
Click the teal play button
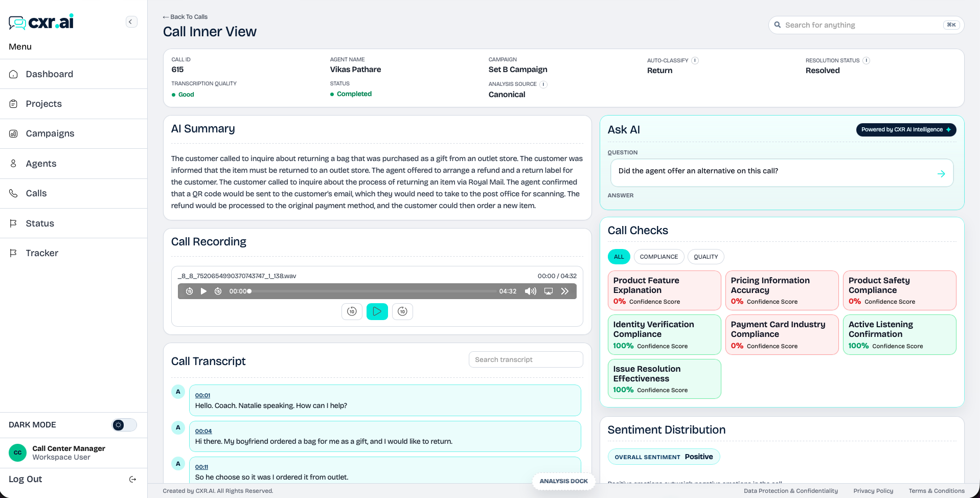pyautogui.click(x=377, y=311)
